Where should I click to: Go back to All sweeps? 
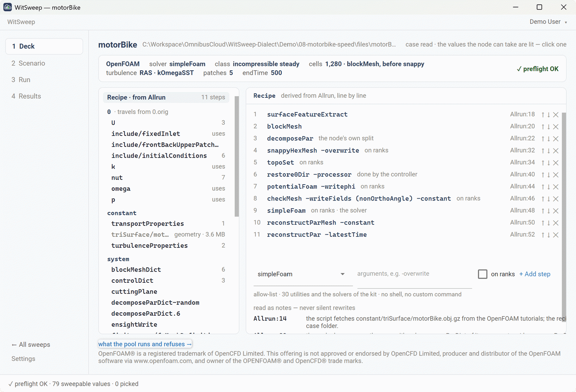click(x=31, y=345)
